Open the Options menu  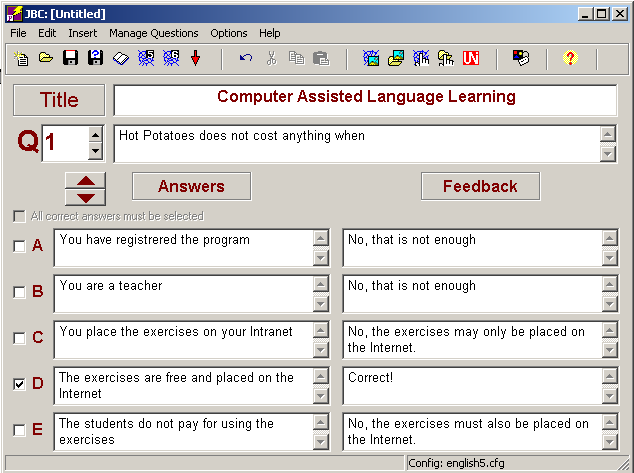[x=229, y=33]
